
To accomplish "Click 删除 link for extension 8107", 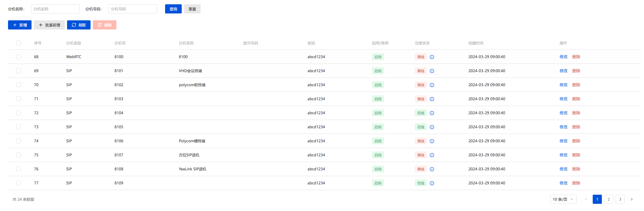I will [x=576, y=155].
